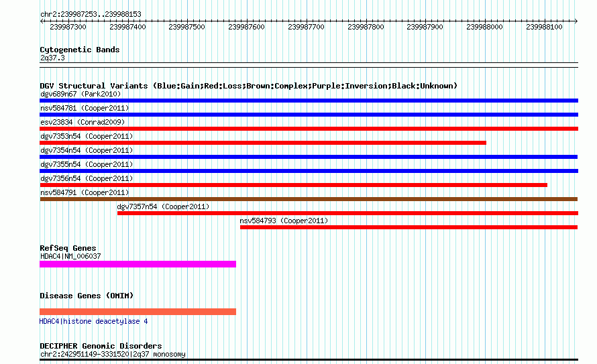Click the DECIPHER Genomic Disorders track title
This screenshot has height=364, width=597.
tap(101, 346)
